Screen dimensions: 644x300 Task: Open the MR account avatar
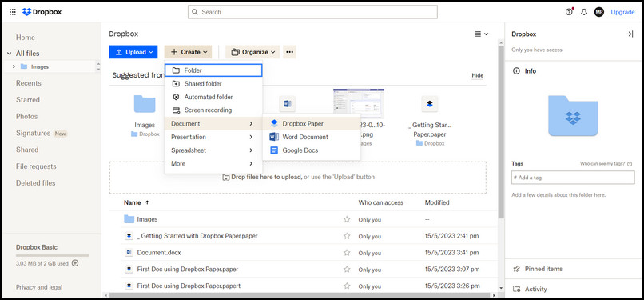click(598, 12)
